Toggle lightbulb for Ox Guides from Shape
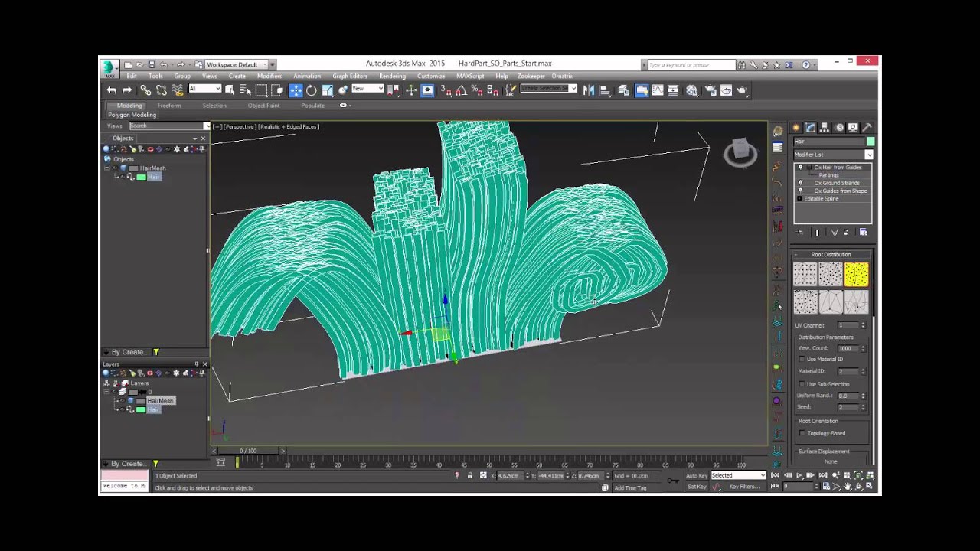The height and width of the screenshot is (551, 980). point(801,191)
